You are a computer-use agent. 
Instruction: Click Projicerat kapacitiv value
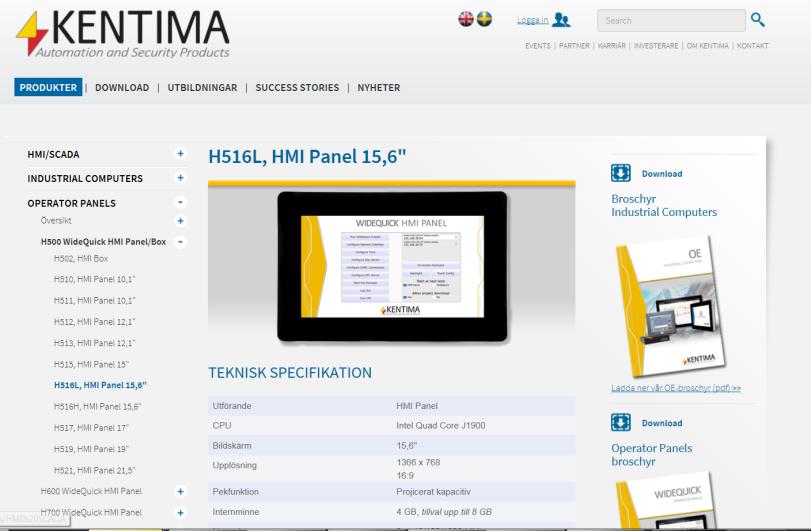coord(433,492)
